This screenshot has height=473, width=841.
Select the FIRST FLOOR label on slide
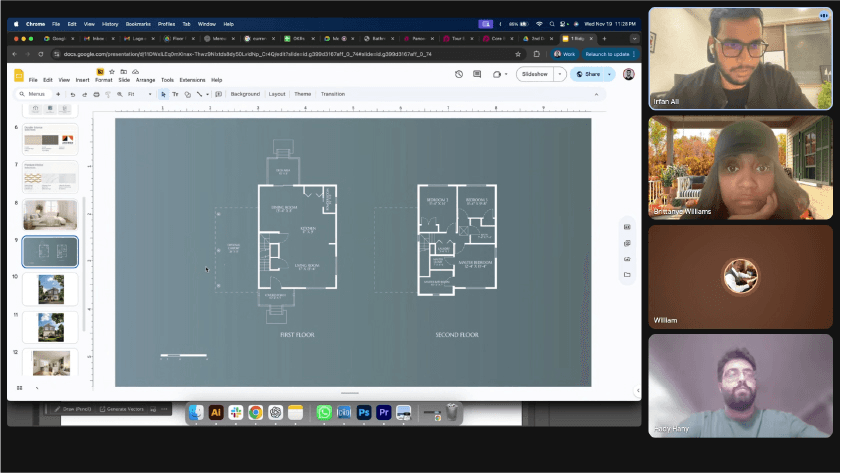pos(297,335)
